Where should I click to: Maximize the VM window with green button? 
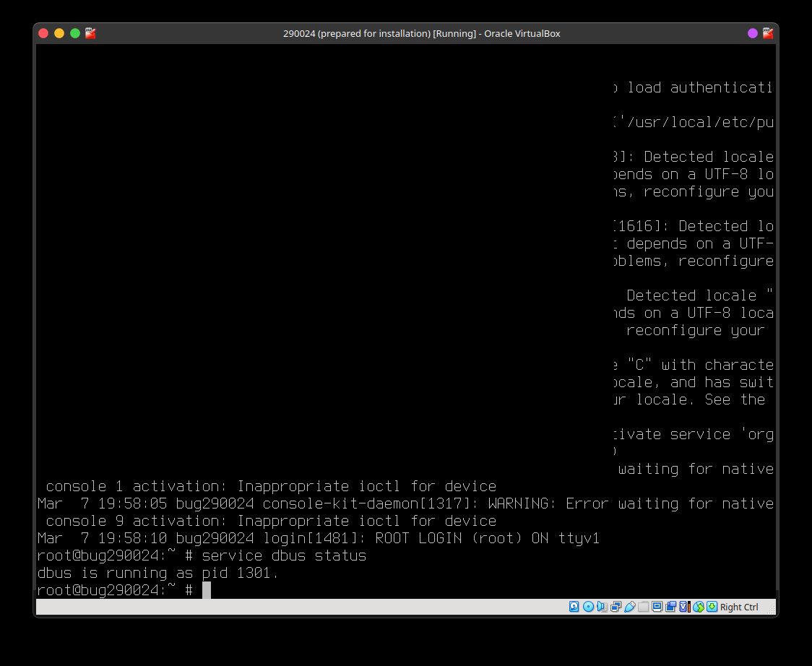coord(75,33)
